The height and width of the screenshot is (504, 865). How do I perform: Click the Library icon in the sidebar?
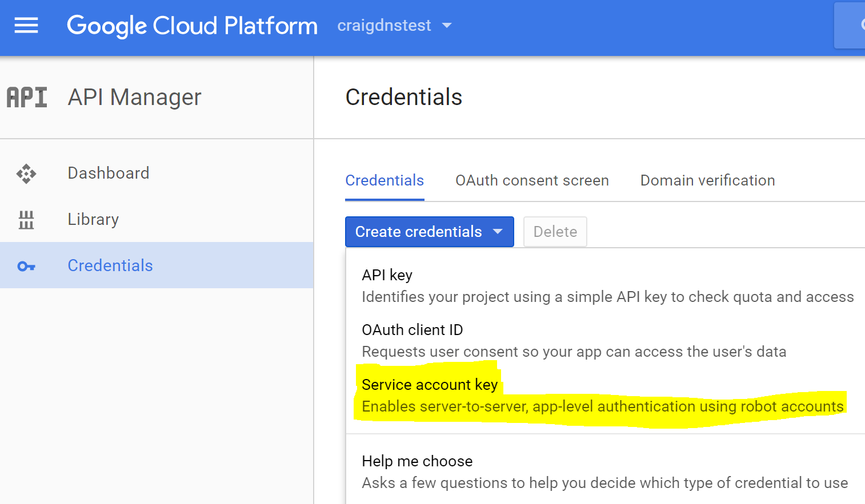(26, 219)
